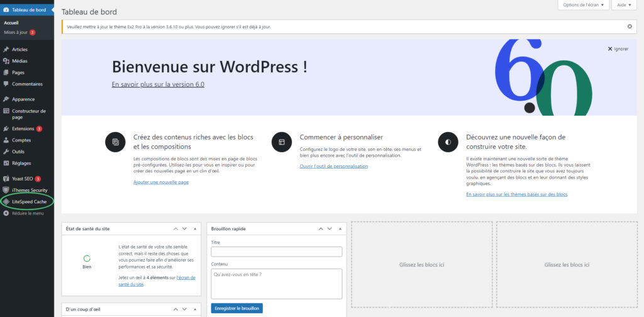644x317 pixels.
Task: Click the half-circle block themes round icon
Action: (x=448, y=142)
